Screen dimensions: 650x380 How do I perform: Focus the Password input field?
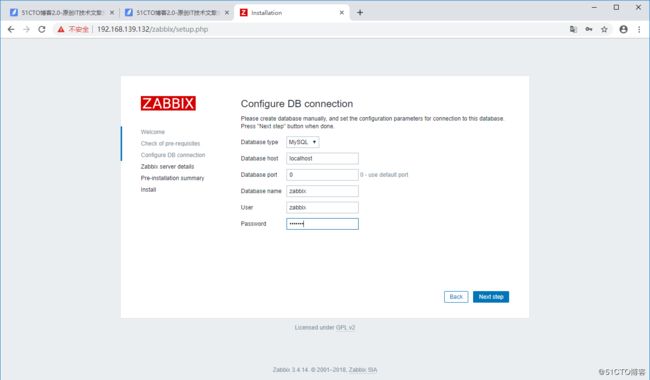[x=323, y=224]
